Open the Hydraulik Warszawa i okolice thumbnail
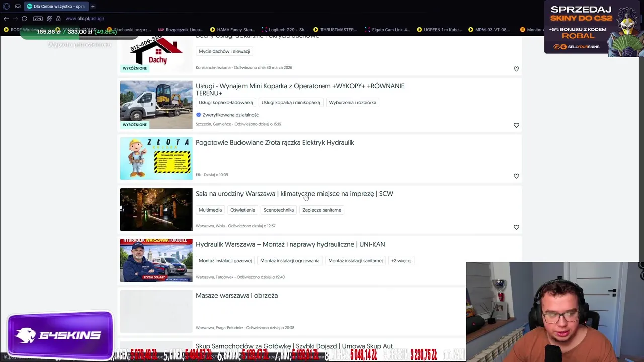This screenshot has height=362, width=644. point(156,260)
